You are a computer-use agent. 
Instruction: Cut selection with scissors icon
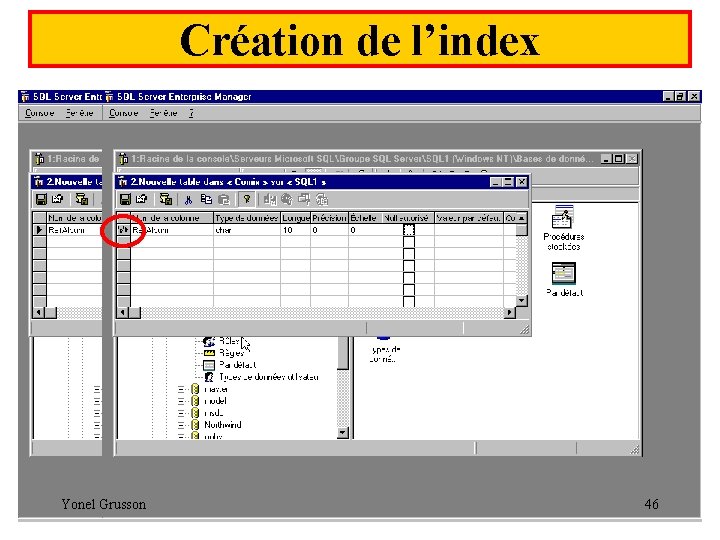(x=188, y=200)
